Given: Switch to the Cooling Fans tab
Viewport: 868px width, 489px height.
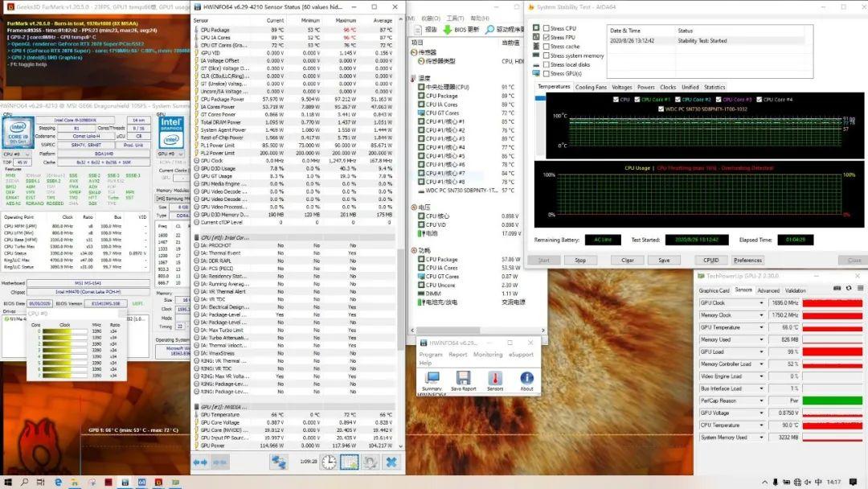Looking at the screenshot, I should pos(591,87).
